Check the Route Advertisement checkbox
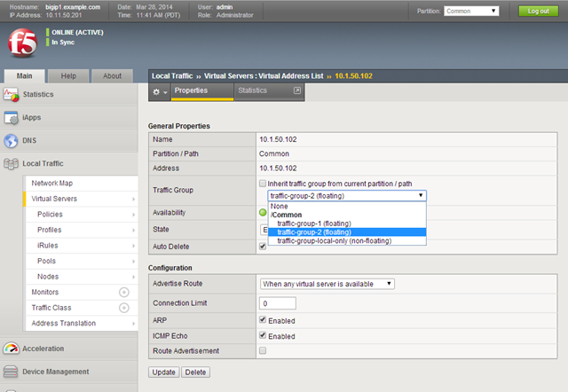Screen dimensions: 568x392 tap(262, 351)
